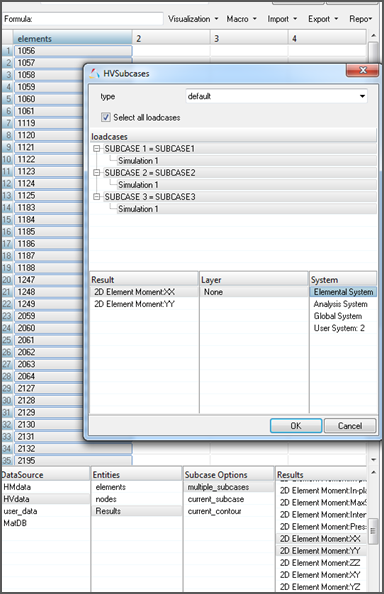Image resolution: width=384 pixels, height=594 pixels.
Task: Select 2D Element Moment:XX in dialog Result list
Action: tap(144, 292)
